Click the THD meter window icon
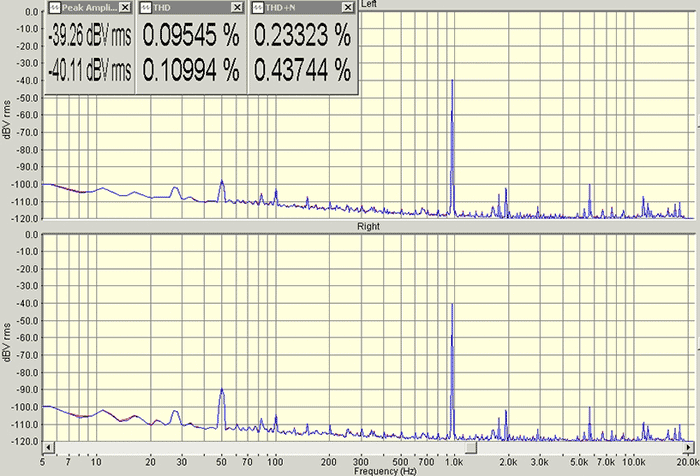The width and height of the screenshot is (700, 476). click(146, 7)
